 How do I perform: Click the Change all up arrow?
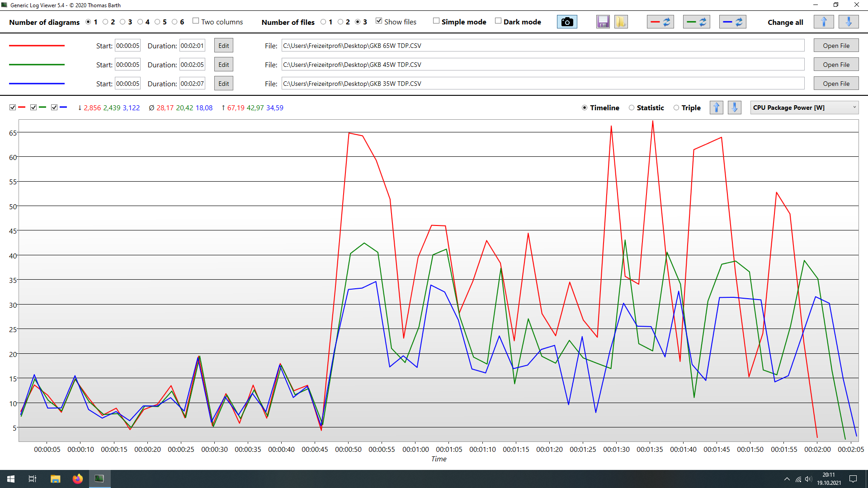click(x=824, y=22)
